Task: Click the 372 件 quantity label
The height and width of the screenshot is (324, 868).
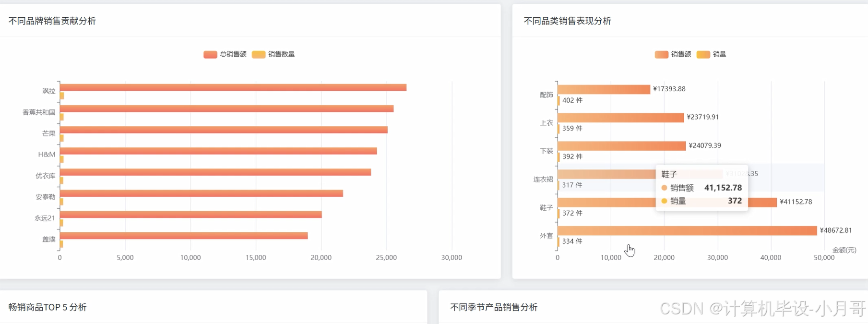Action: coord(572,213)
